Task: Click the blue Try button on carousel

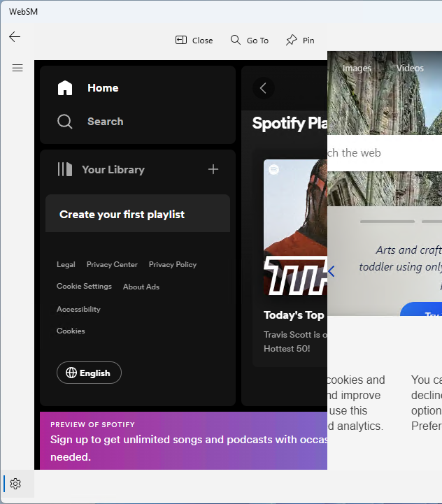Action: 421,309
